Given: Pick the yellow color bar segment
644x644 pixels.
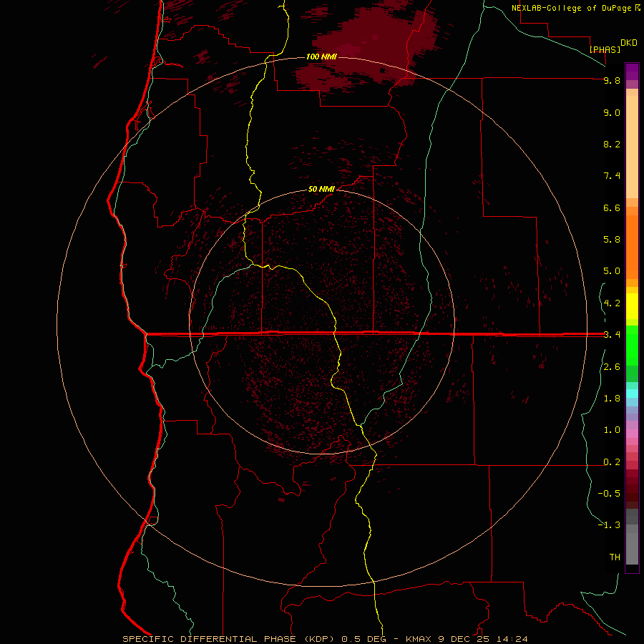Looking at the screenshot, I should tap(632, 306).
